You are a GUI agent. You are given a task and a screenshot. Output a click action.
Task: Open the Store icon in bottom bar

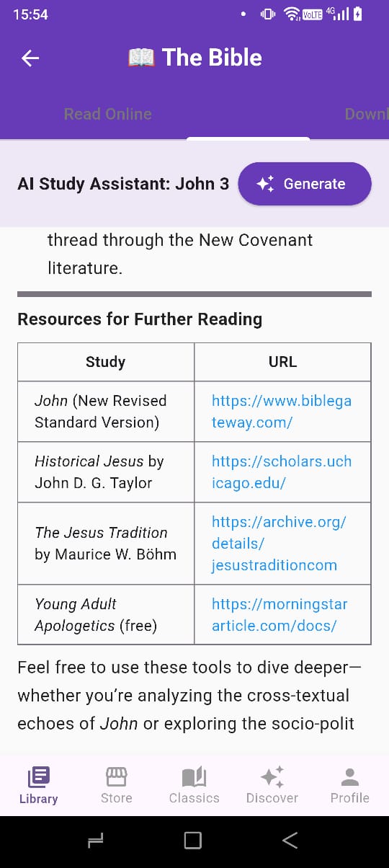point(116,776)
